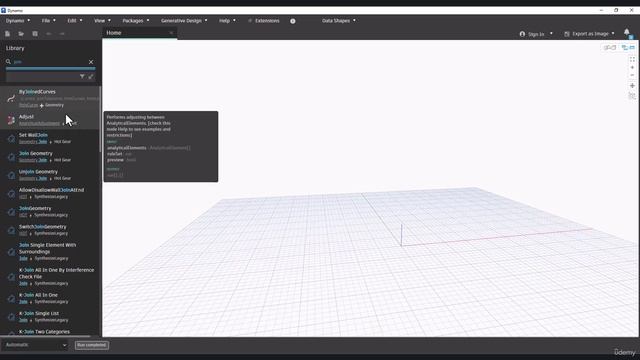Click Zoom to fit in the canvas
Image resolution: width=640 pixels, height=360 pixels.
(632, 60)
